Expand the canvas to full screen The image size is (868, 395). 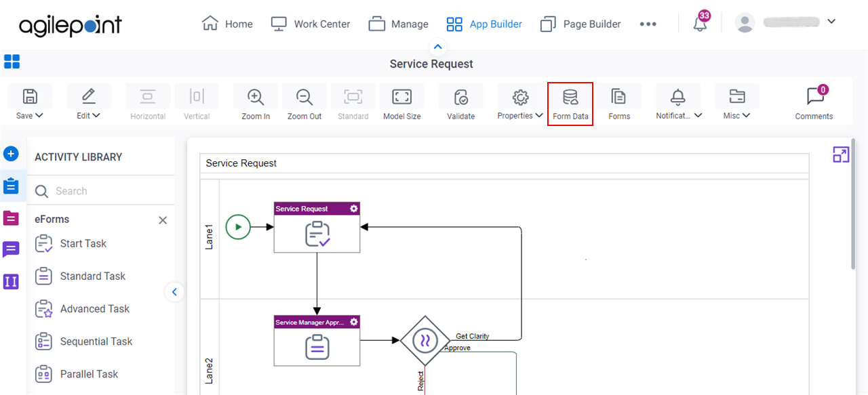tap(841, 154)
